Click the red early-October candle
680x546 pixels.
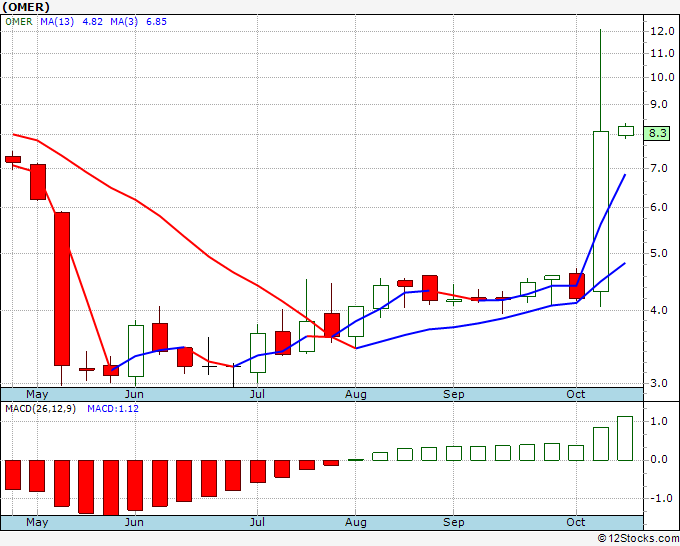577,286
